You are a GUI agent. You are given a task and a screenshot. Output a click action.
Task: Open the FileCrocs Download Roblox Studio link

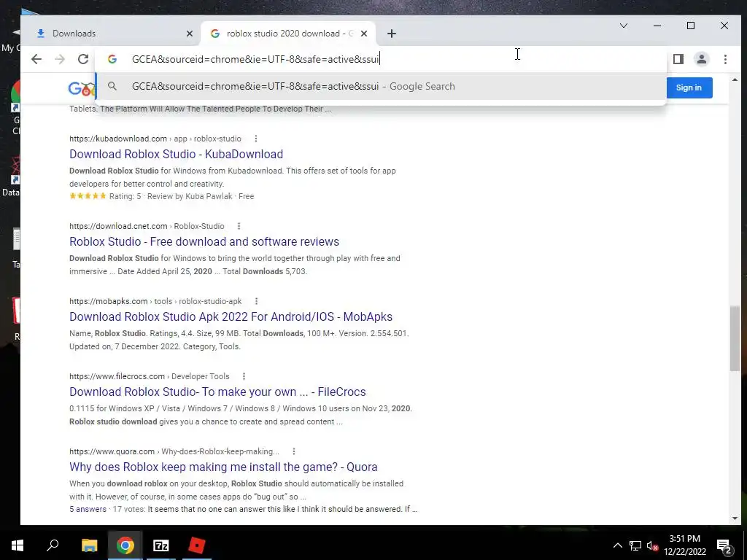pyautogui.click(x=217, y=392)
